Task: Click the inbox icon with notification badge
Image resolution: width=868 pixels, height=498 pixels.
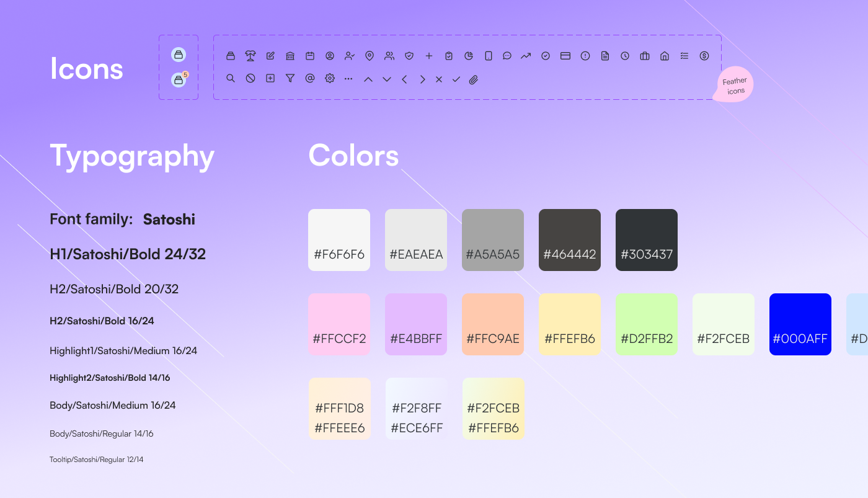Action: click(179, 79)
